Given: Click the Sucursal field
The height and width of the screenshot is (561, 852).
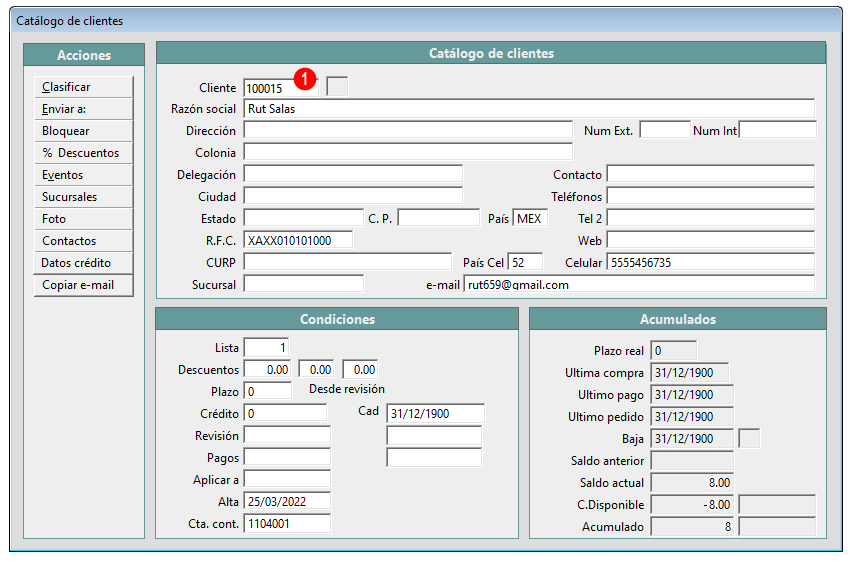Looking at the screenshot, I should 303,284.
